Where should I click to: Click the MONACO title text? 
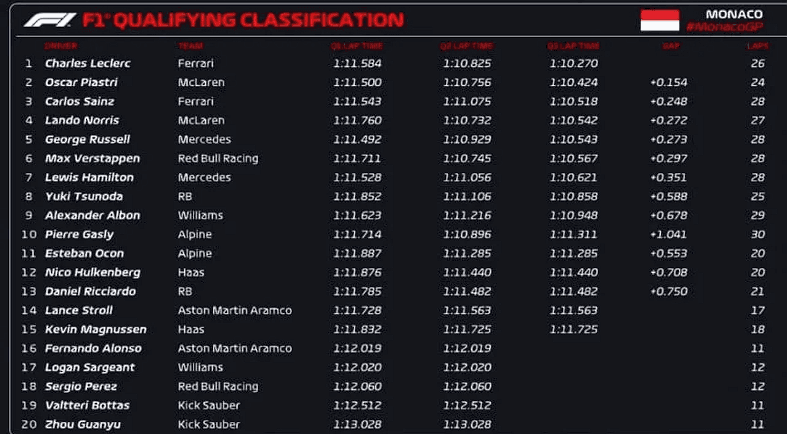click(x=734, y=15)
